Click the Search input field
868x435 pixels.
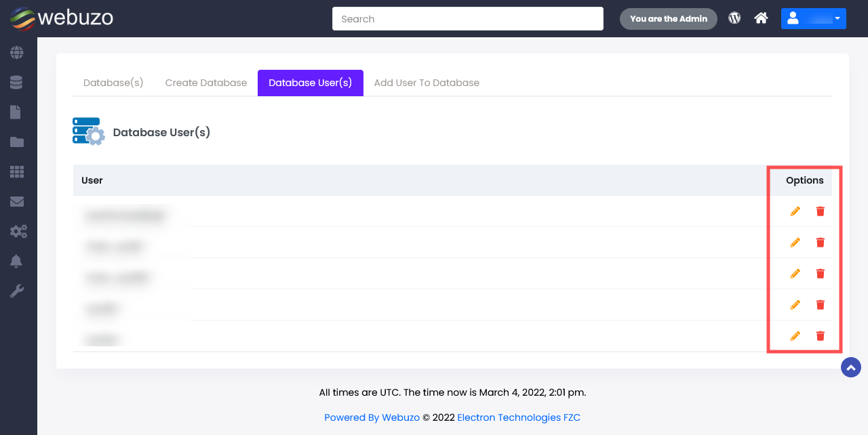(467, 19)
